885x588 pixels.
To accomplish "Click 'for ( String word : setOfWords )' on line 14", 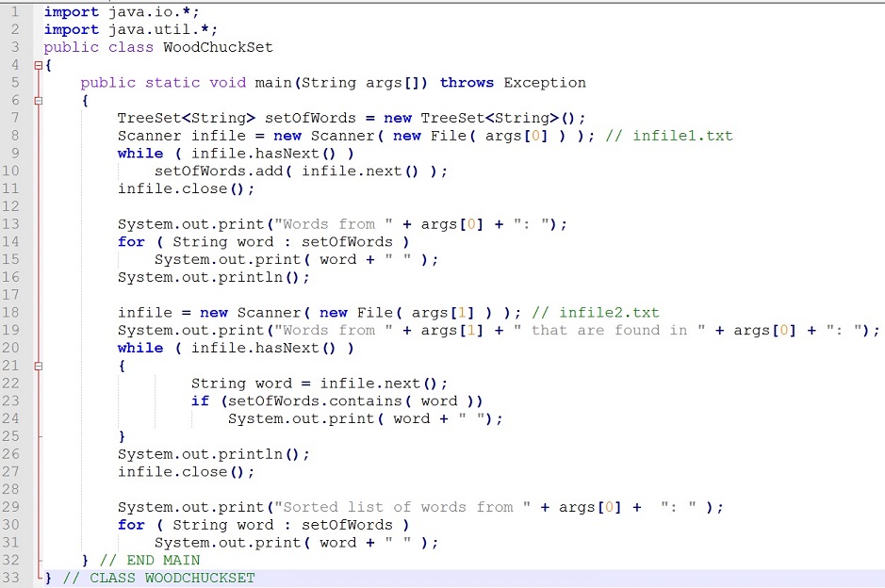I will [264, 242].
